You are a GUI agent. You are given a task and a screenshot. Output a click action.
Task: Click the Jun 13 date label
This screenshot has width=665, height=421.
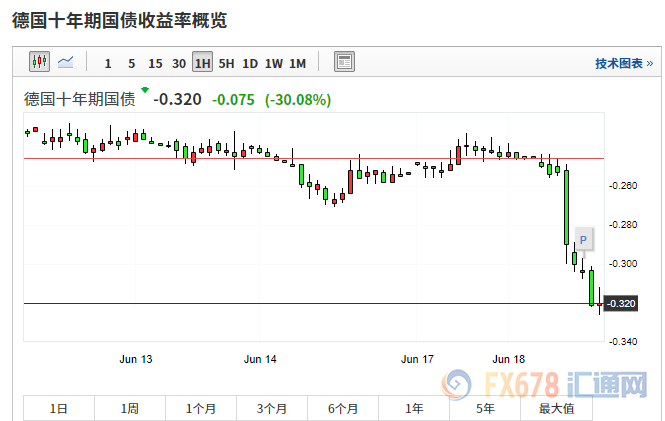click(x=136, y=359)
